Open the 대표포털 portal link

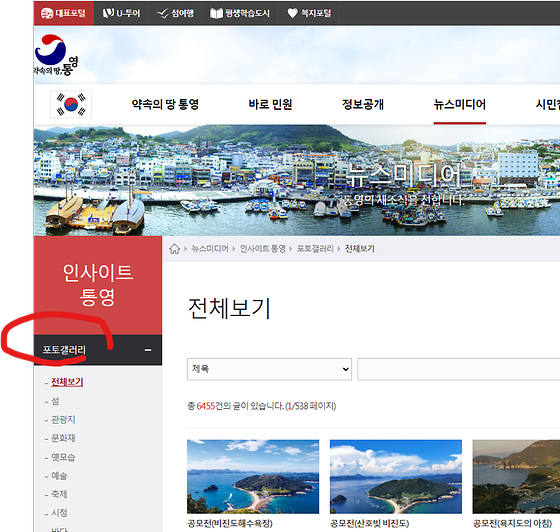click(64, 13)
